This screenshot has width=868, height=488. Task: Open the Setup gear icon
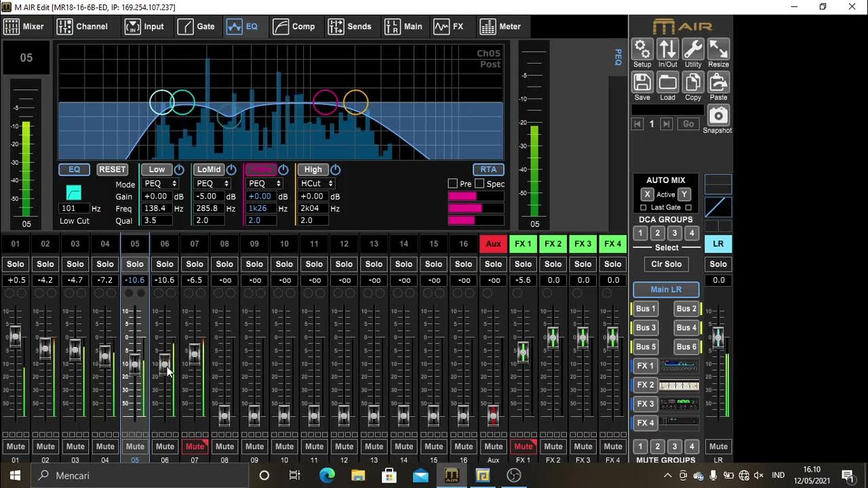tap(642, 49)
